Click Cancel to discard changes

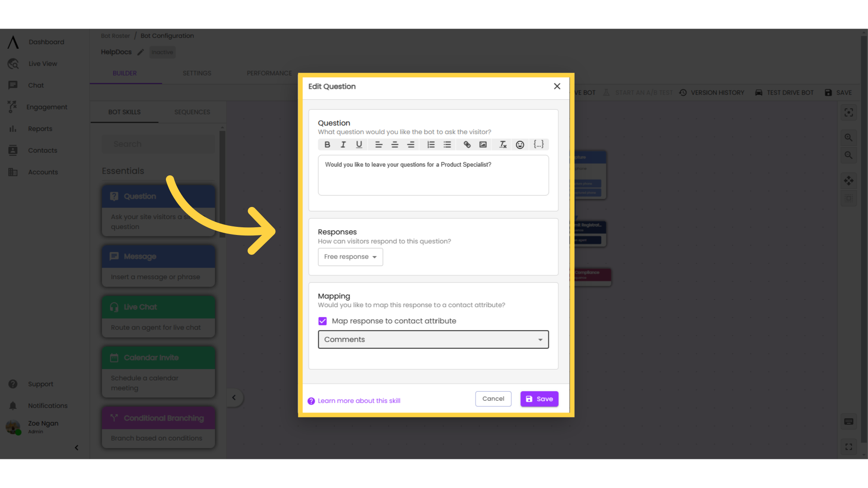[x=492, y=399]
